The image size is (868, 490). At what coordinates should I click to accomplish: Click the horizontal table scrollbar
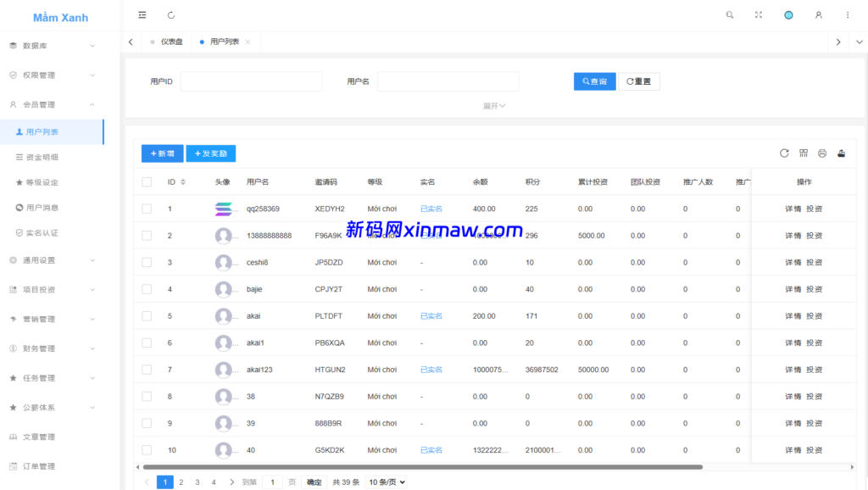tap(422, 467)
